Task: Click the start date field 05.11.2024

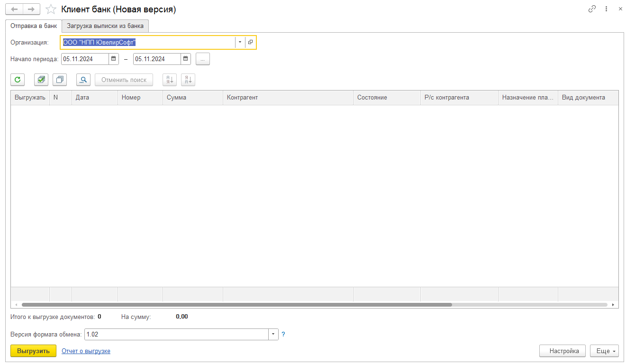Action: coord(85,59)
